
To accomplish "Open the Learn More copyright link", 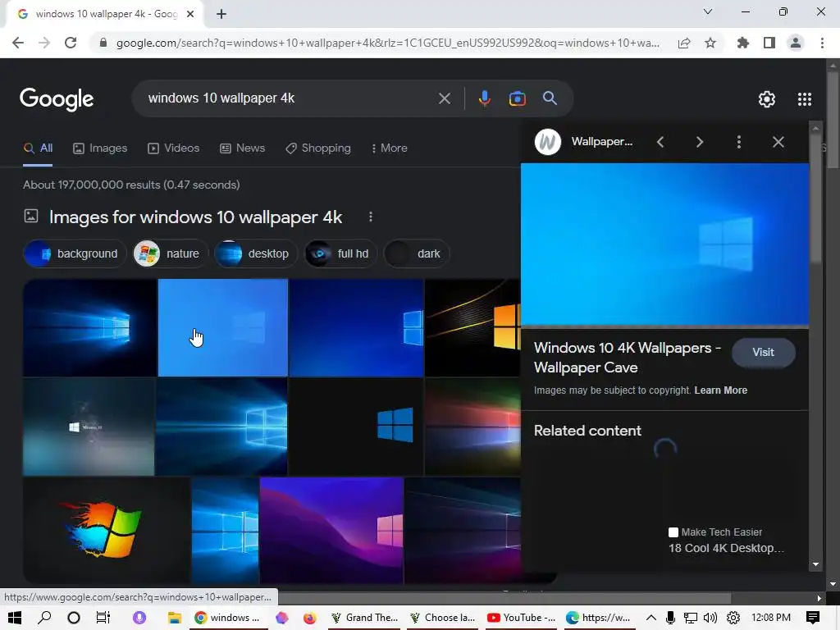I will [721, 390].
